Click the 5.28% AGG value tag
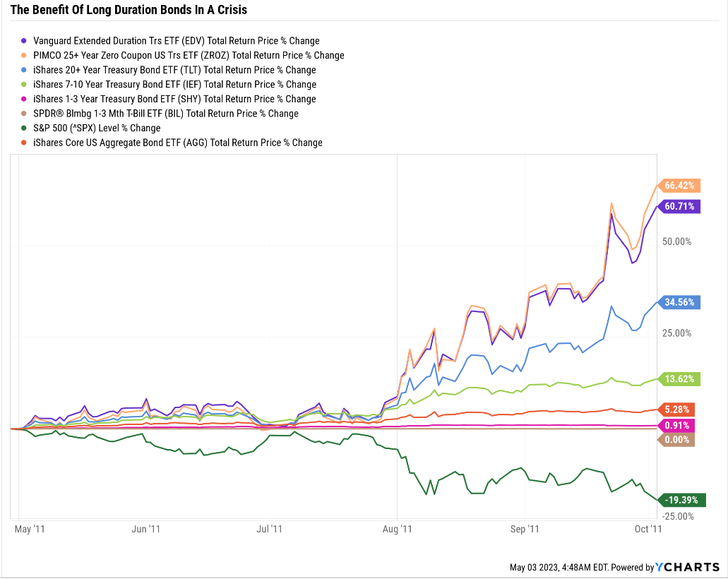Image resolution: width=728 pixels, height=579 pixels. click(x=676, y=410)
